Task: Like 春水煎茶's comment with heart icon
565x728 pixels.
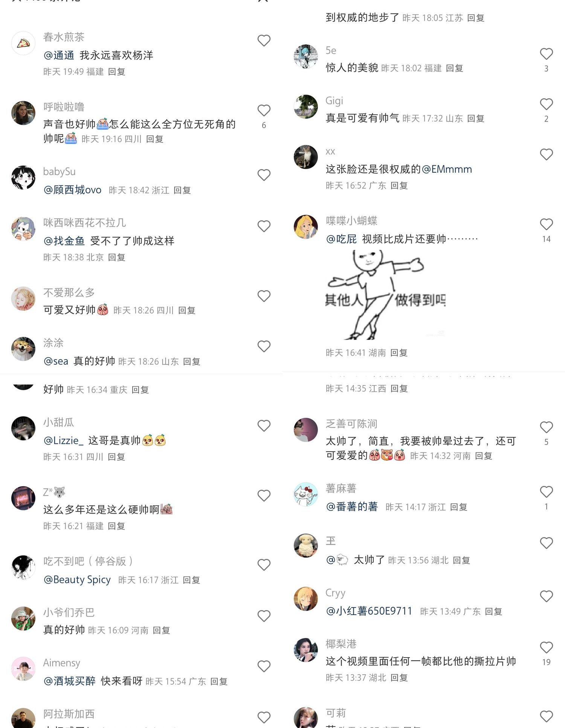Action: [x=264, y=41]
